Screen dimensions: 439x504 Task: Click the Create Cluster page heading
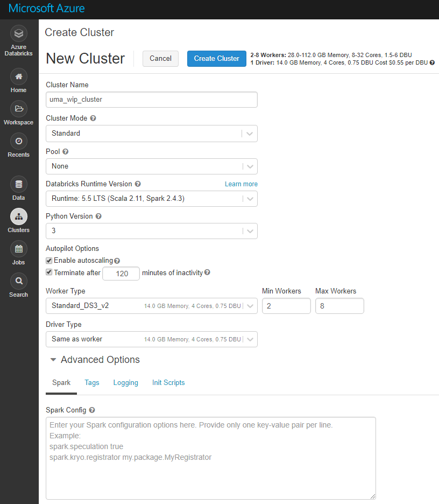click(x=79, y=32)
